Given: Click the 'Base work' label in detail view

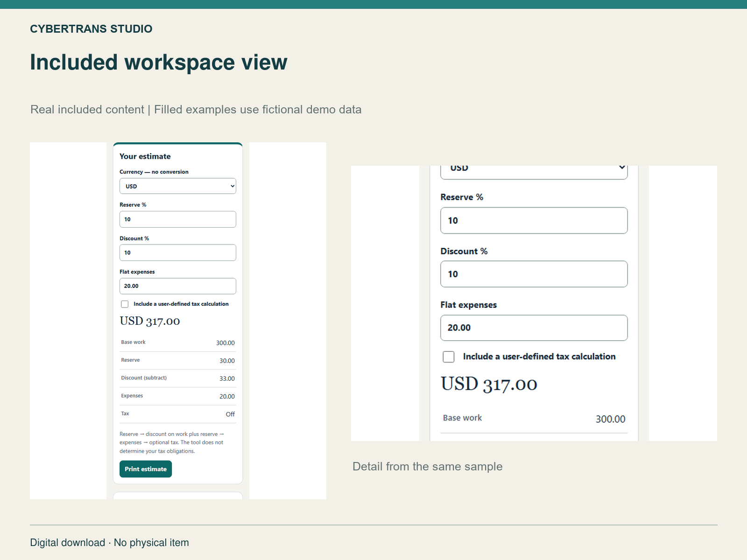Looking at the screenshot, I should 463,418.
